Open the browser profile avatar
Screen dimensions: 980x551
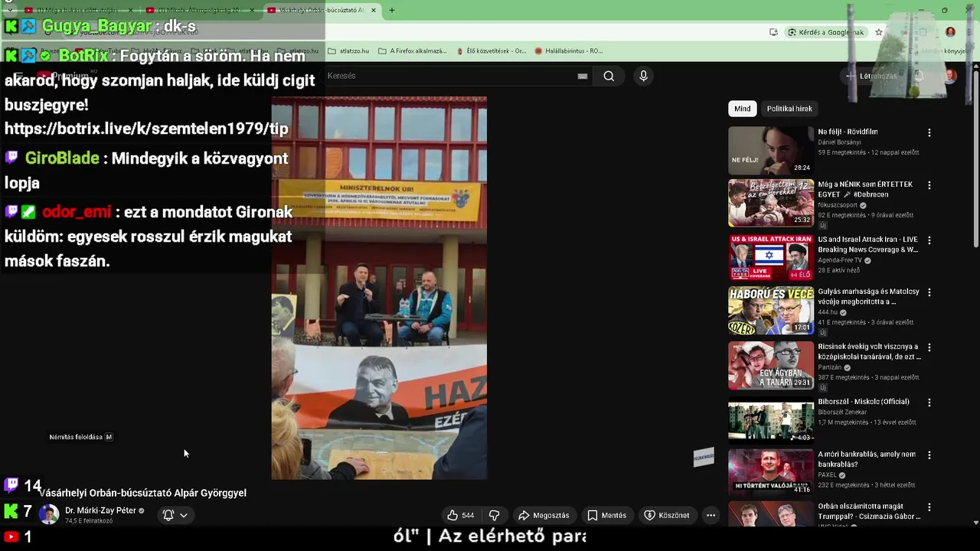pyautogui.click(x=950, y=32)
